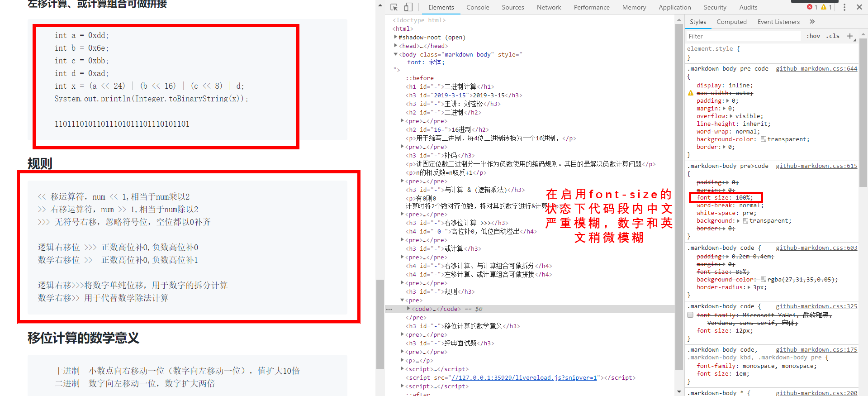Select the h3 2019-3-15 node
The width and height of the screenshot is (868, 396).
coord(464,95)
